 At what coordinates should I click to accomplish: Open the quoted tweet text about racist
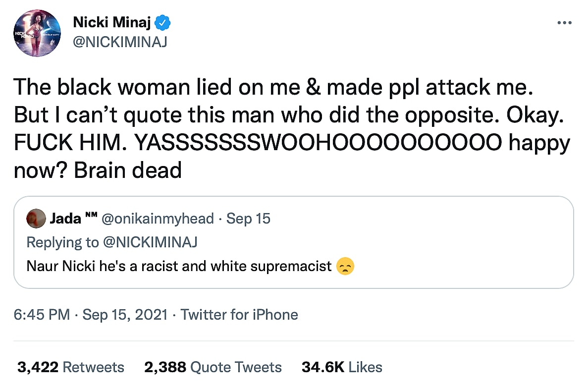click(179, 267)
